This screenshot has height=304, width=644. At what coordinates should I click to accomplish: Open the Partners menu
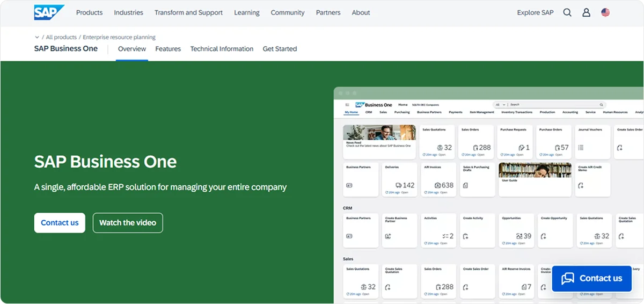(x=328, y=12)
